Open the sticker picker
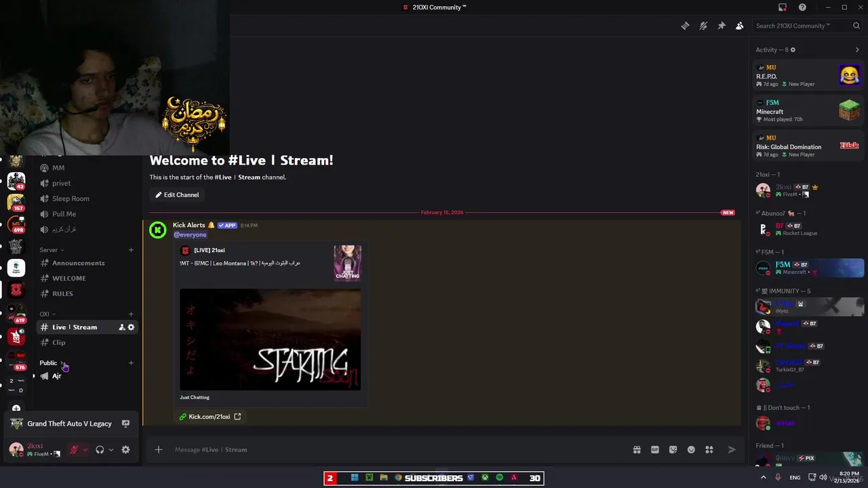The height and width of the screenshot is (488, 868). pos(673,449)
